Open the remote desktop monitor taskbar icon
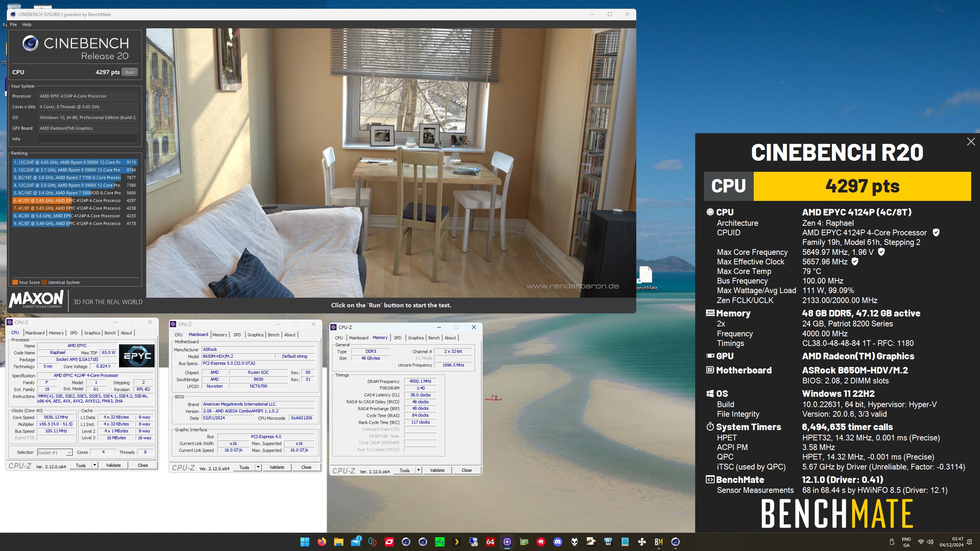The width and height of the screenshot is (980, 551). 473,541
